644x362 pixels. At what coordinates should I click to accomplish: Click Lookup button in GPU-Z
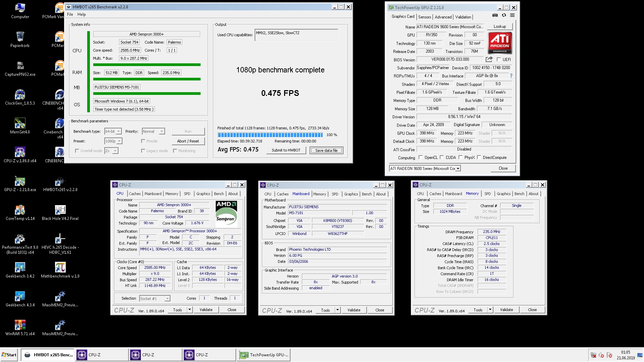(x=499, y=26)
